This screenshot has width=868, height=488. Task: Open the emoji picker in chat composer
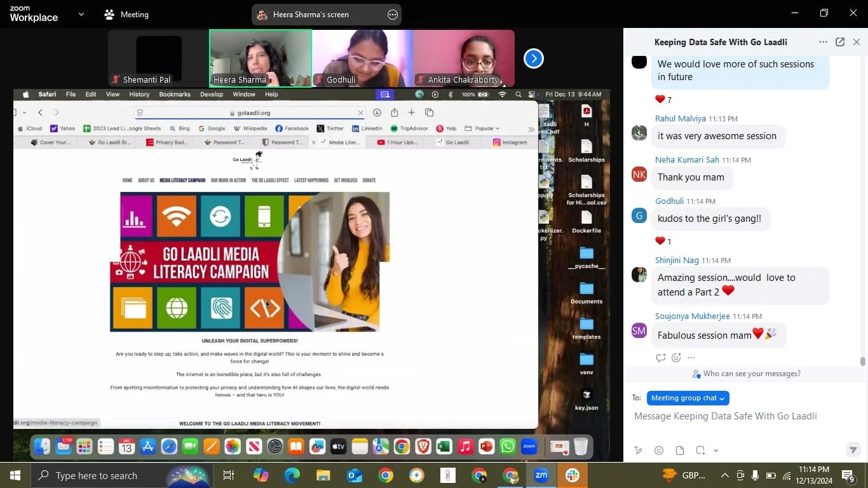click(x=659, y=451)
